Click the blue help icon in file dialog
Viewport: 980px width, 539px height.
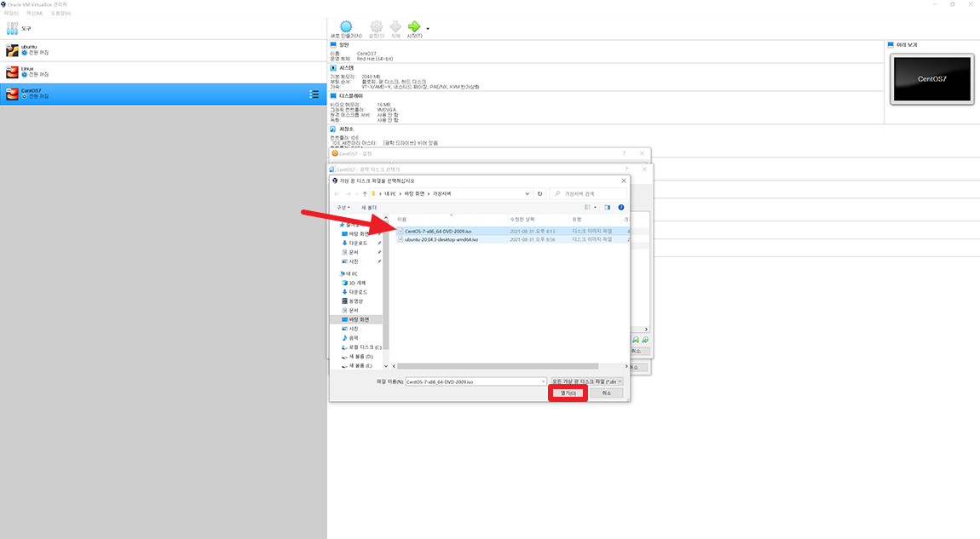click(620, 208)
